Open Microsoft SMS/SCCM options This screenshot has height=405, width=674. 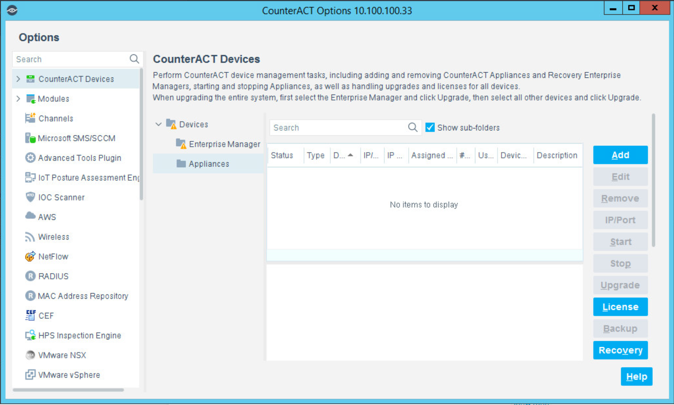pyautogui.click(x=77, y=138)
